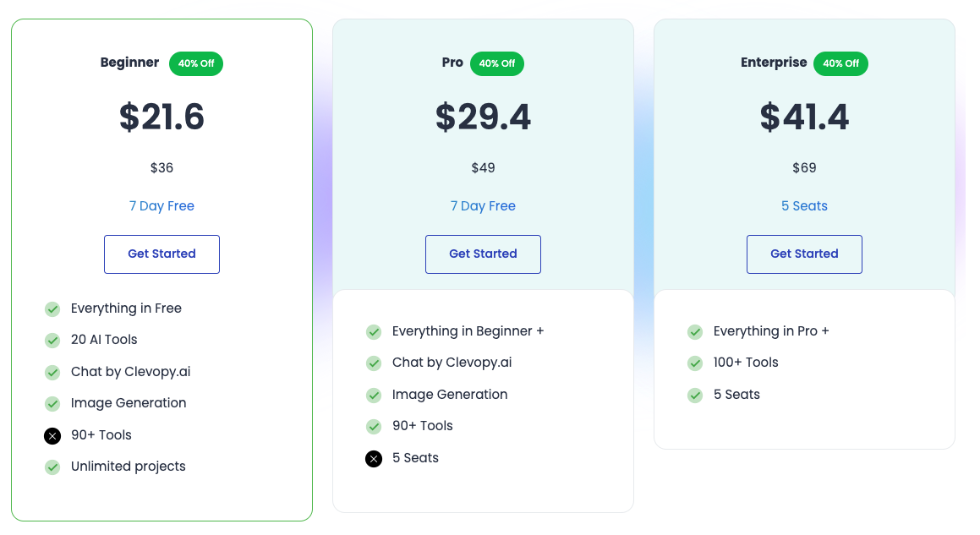Viewport: 980px width, 535px height.
Task: Click Get Started under the Beginner plan
Action: pyautogui.click(x=162, y=254)
